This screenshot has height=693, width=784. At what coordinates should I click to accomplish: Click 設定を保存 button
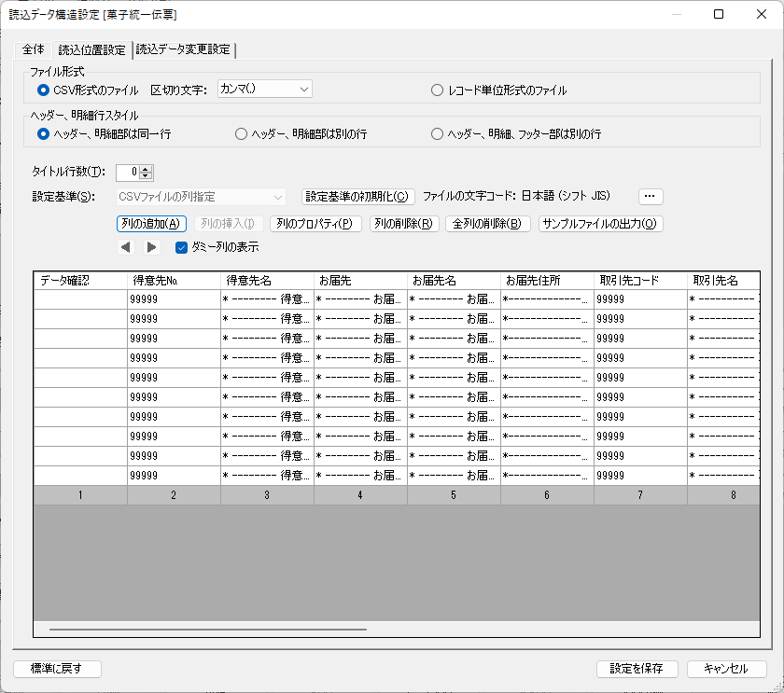click(x=637, y=669)
